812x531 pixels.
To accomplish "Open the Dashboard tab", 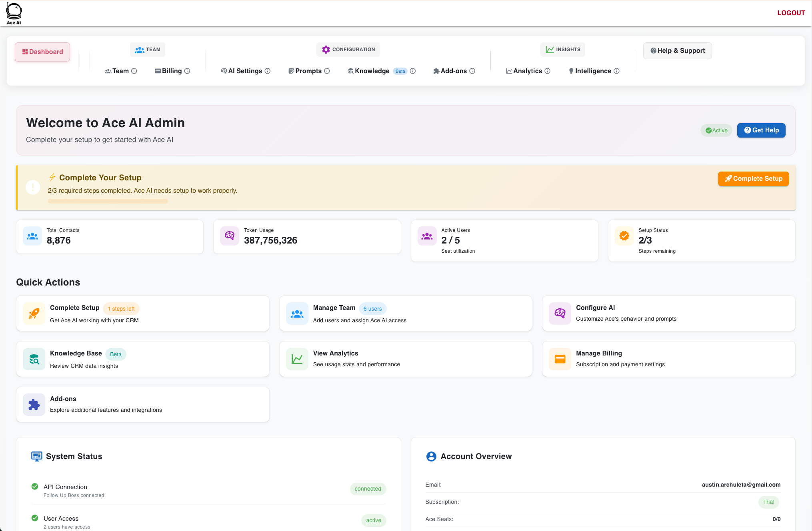I will [42, 52].
